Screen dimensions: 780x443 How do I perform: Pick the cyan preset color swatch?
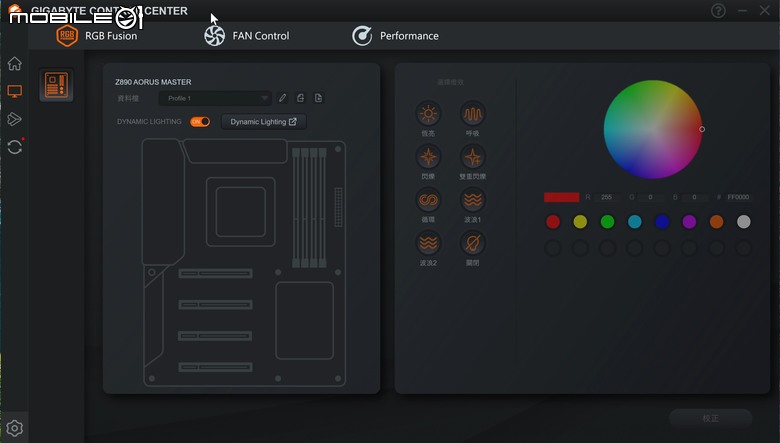[x=635, y=222]
